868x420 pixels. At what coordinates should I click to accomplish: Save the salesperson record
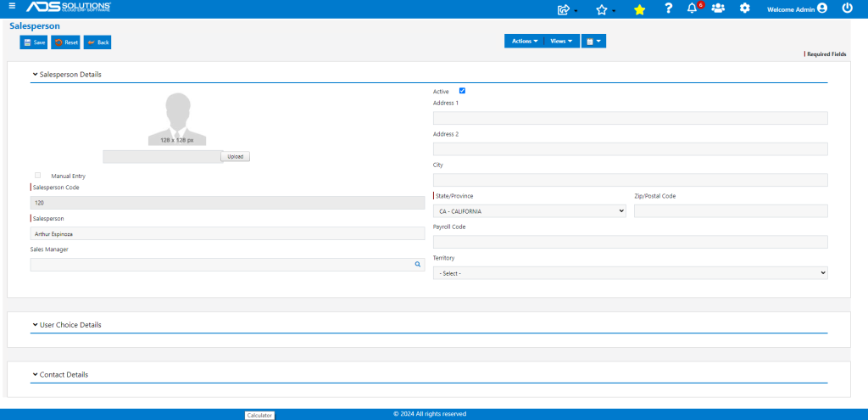pos(34,42)
